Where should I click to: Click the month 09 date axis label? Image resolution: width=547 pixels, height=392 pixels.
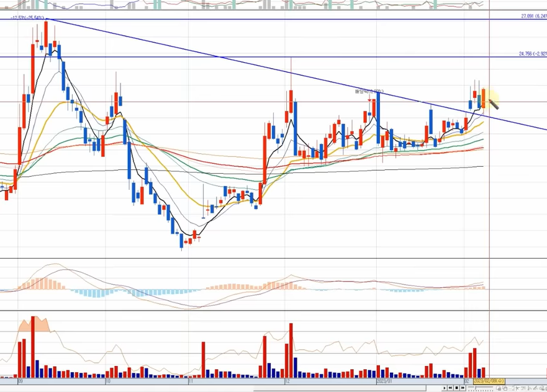click(20, 381)
